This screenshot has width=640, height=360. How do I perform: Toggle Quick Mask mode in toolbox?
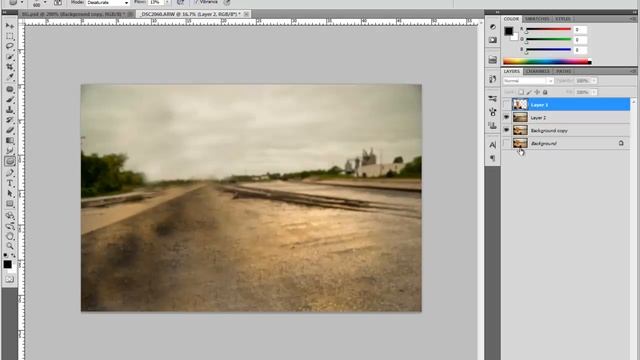[9, 279]
